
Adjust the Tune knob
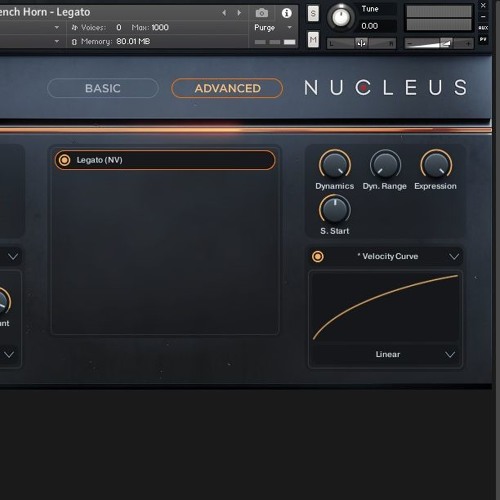click(341, 17)
